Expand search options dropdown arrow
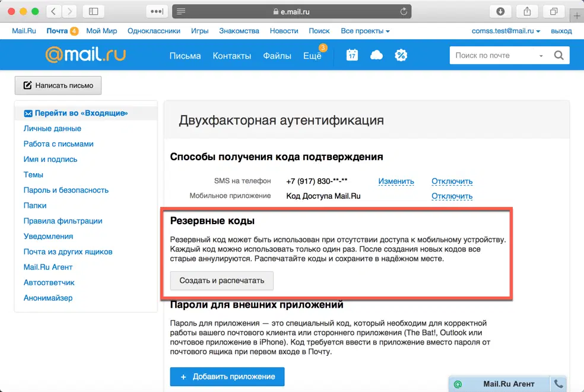584x392 pixels. (541, 56)
